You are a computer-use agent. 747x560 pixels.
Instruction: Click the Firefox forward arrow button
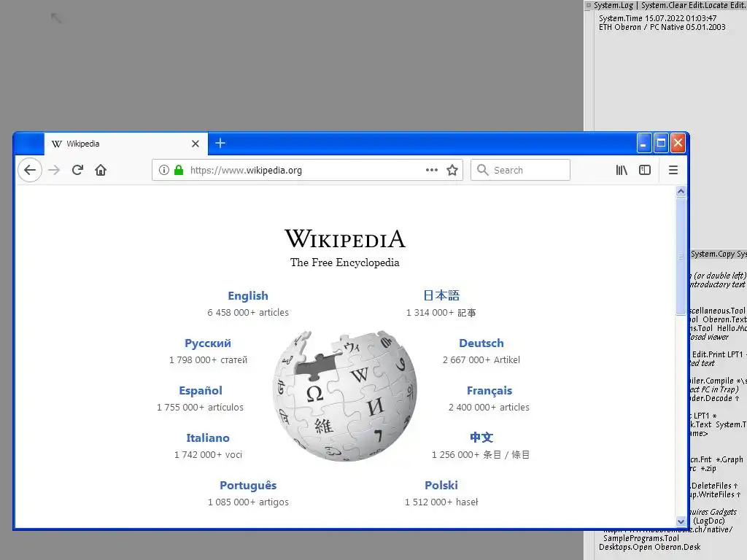pos(54,170)
